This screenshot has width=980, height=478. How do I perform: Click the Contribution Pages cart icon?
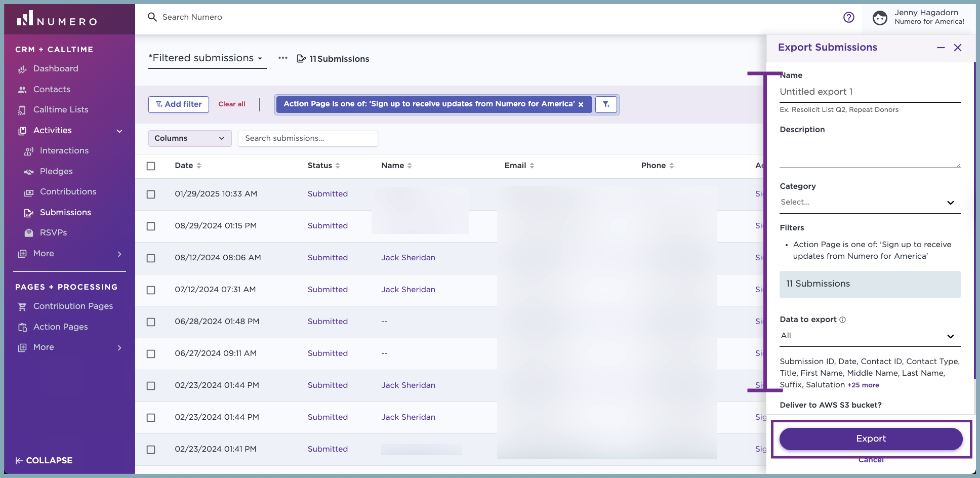[22, 306]
